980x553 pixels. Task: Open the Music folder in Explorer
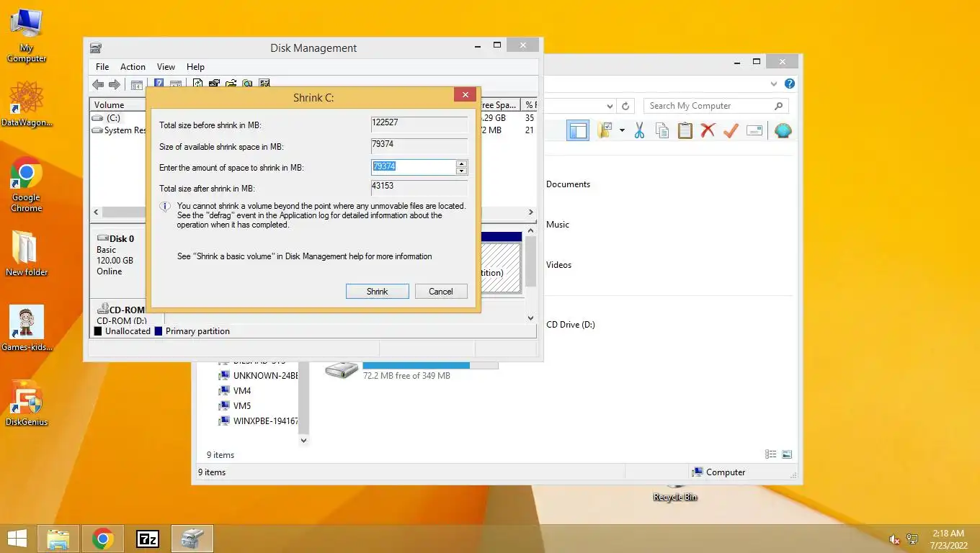click(558, 225)
